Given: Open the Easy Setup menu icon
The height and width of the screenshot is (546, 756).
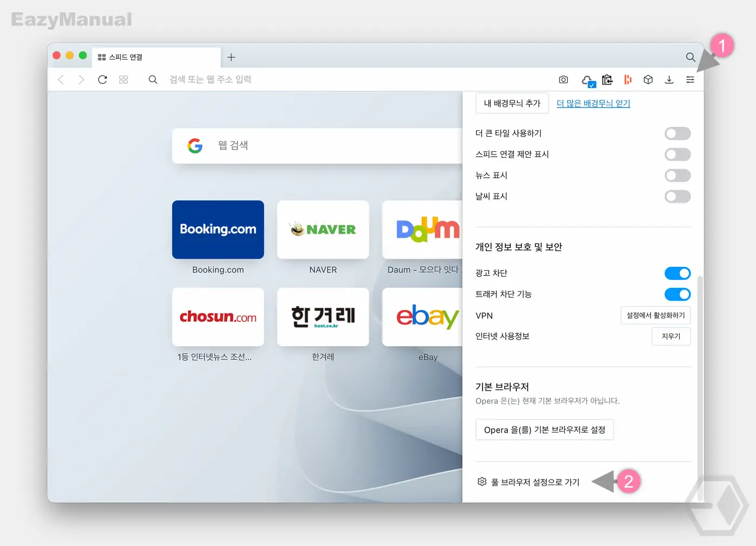Looking at the screenshot, I should point(690,79).
